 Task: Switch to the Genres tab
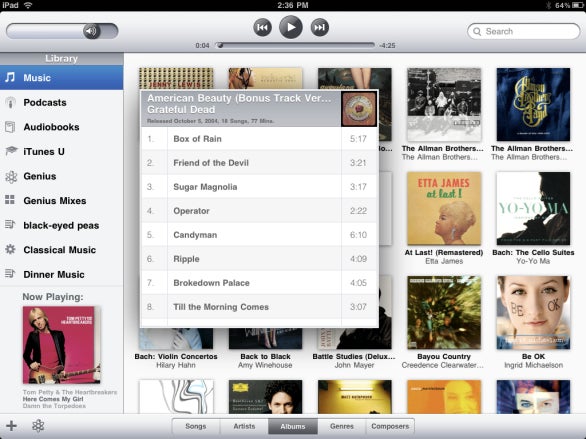click(x=342, y=426)
